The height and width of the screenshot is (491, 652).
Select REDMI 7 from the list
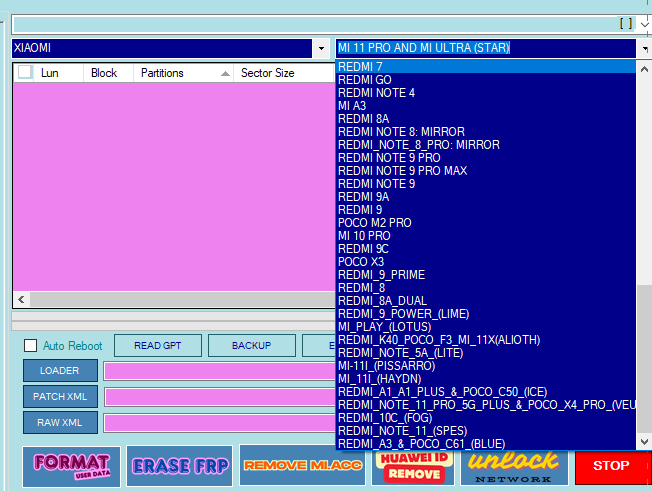tap(486, 67)
